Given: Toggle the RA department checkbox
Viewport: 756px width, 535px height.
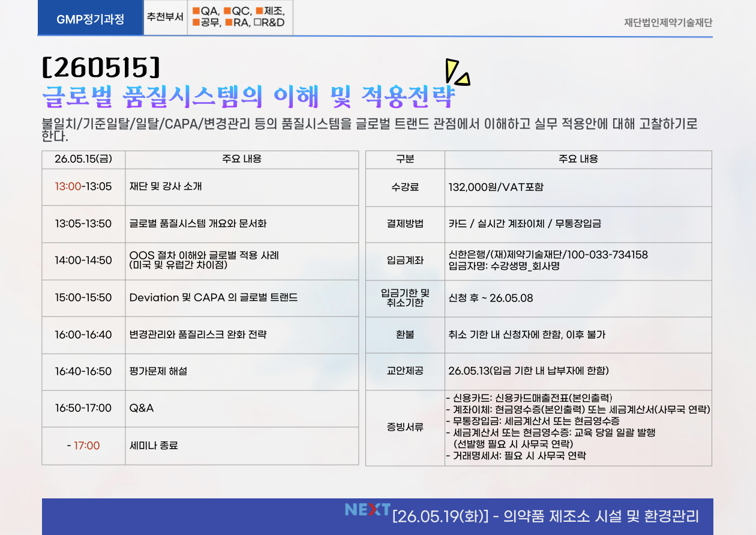Looking at the screenshot, I should point(229,23).
